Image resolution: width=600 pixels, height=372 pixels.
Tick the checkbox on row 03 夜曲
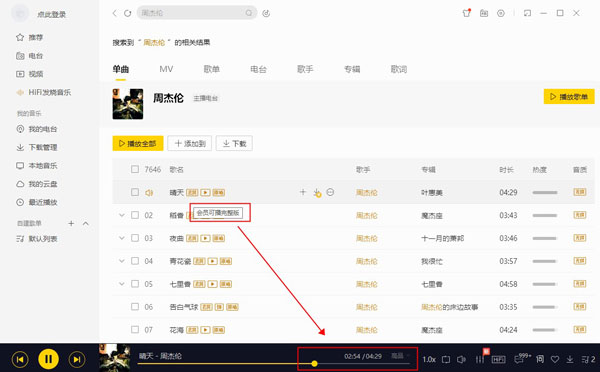135,238
